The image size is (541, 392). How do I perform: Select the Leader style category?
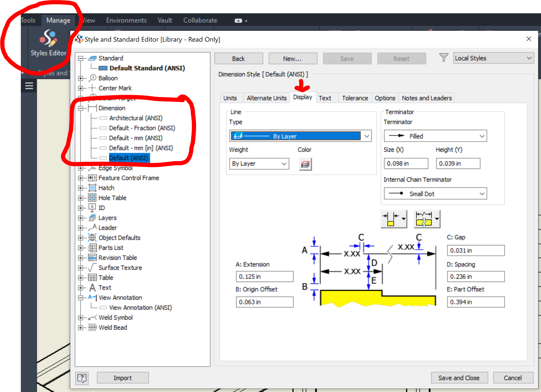tap(108, 228)
